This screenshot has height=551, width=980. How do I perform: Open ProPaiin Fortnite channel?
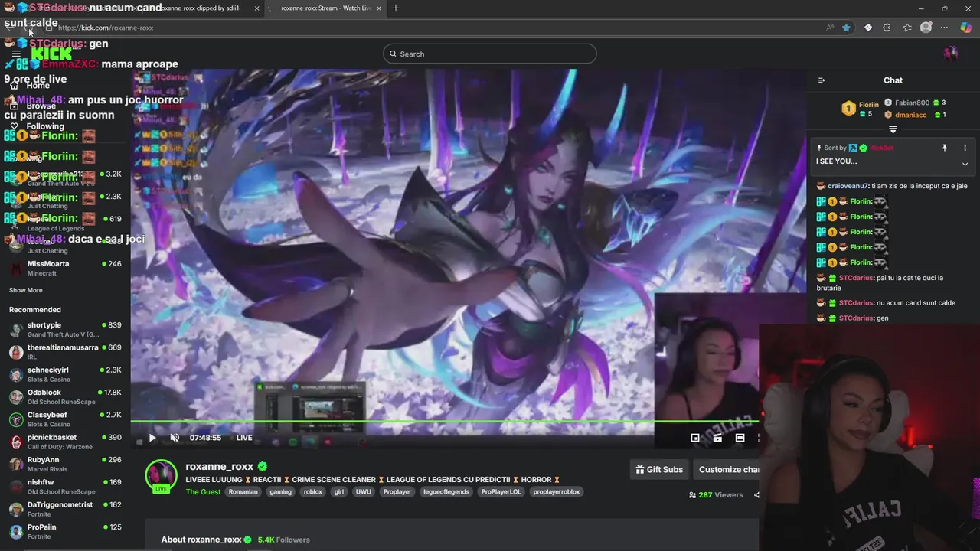pos(65,531)
